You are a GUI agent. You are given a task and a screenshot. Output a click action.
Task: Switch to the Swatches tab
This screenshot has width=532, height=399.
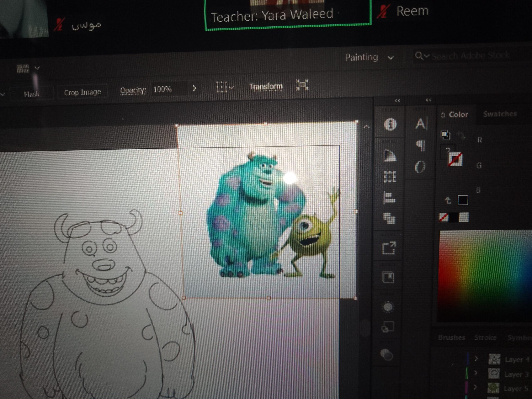click(500, 114)
